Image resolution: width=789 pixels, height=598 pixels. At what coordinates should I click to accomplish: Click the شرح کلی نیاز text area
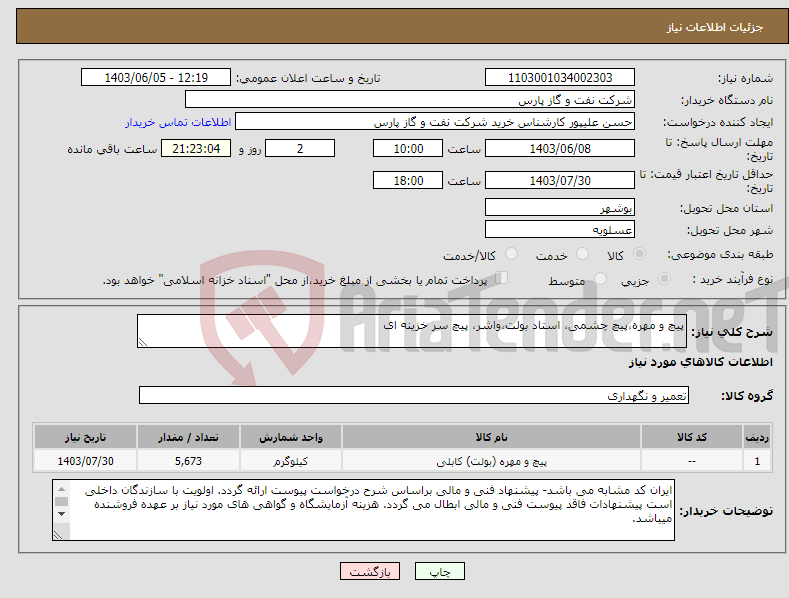(412, 331)
